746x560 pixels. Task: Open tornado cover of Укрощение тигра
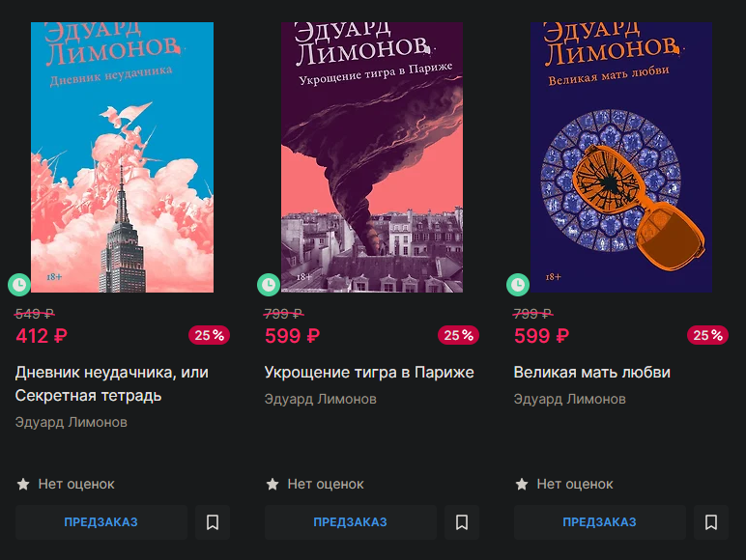372,156
